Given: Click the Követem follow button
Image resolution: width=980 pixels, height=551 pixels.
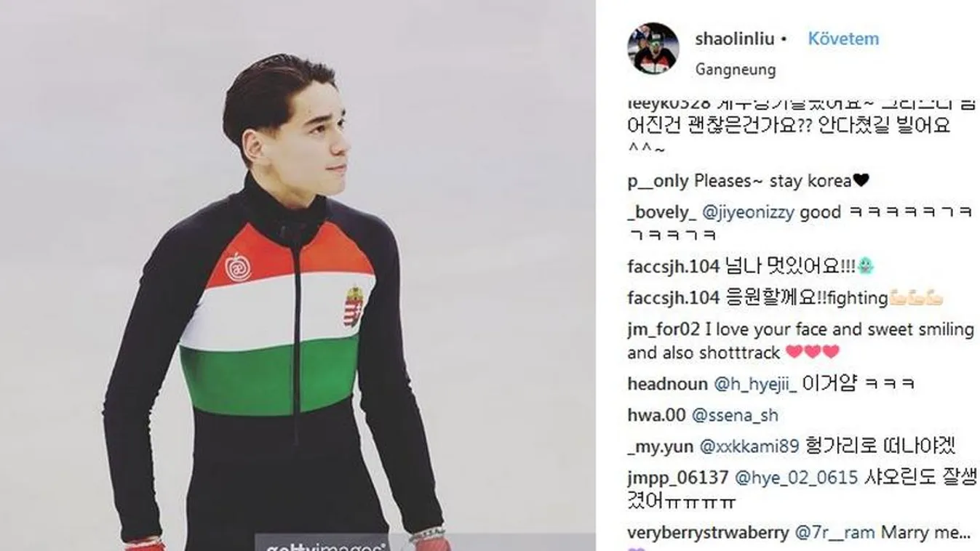Looking at the screenshot, I should click(x=843, y=39).
